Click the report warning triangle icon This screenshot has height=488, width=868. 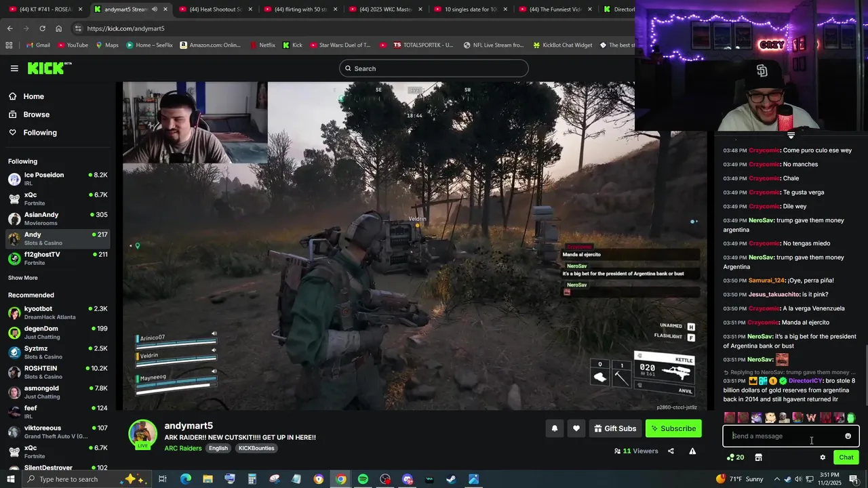(692, 451)
